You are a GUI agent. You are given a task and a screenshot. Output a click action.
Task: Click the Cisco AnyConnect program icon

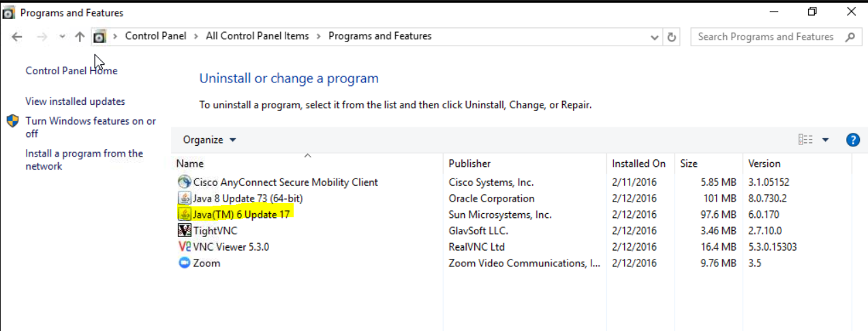pos(184,182)
